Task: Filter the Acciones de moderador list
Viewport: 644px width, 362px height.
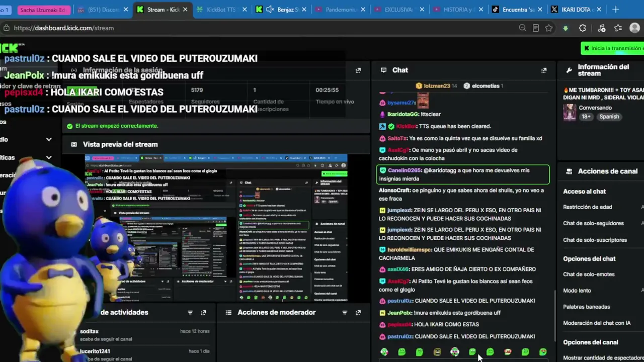Action: [345, 313]
